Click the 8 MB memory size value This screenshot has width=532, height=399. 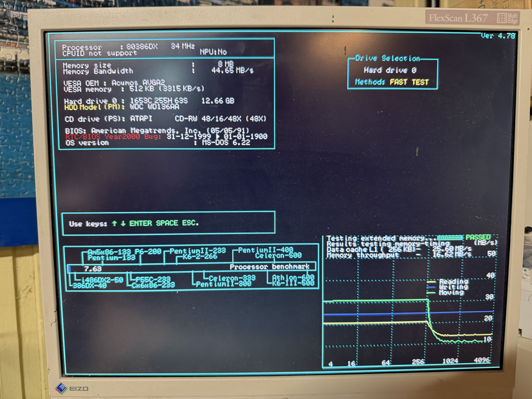226,64
